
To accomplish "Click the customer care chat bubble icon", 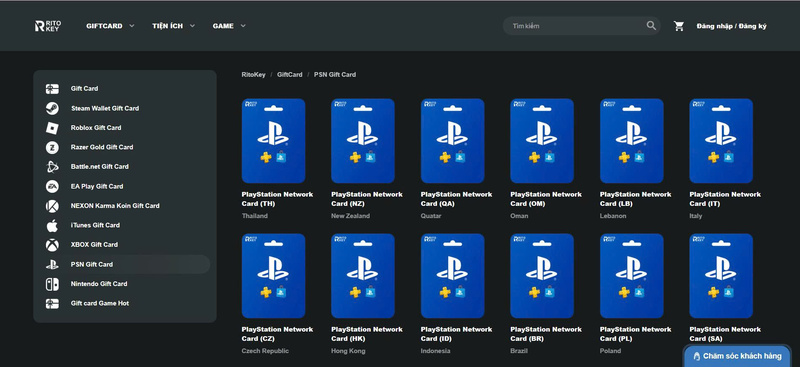I will pos(696,356).
